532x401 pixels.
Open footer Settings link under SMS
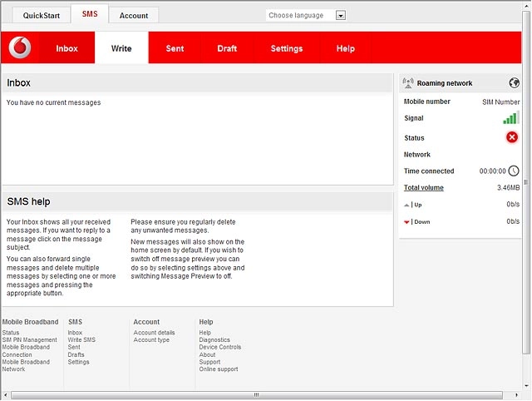tap(78, 362)
